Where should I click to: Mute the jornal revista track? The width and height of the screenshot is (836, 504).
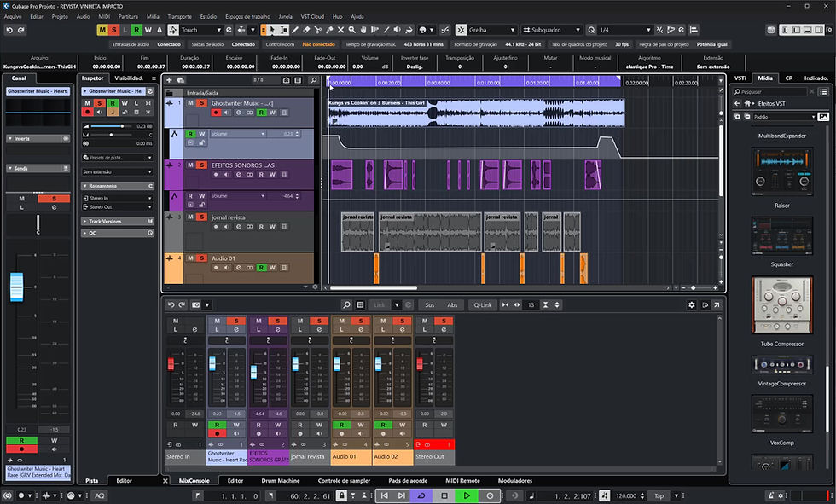(x=190, y=217)
